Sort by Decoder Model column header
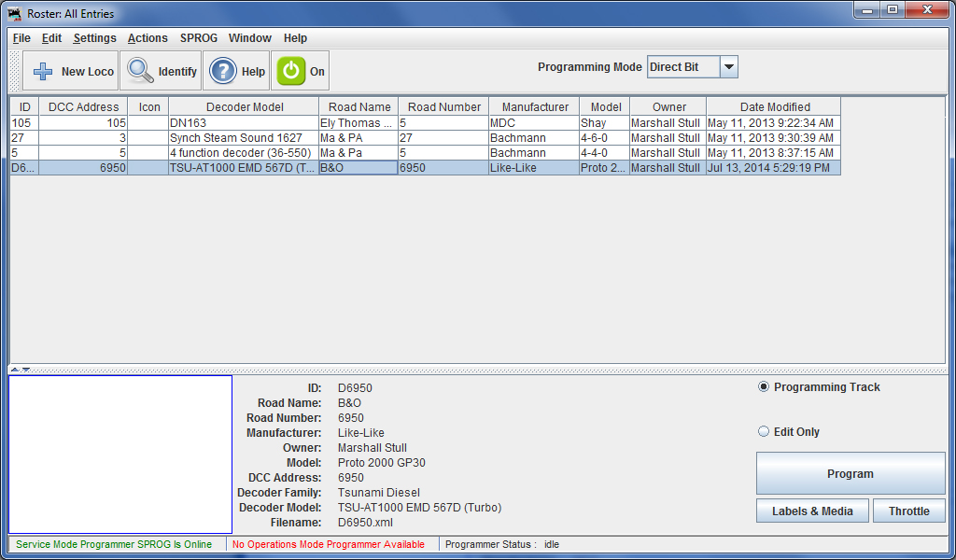Screen dimensions: 956x560 click(244, 106)
